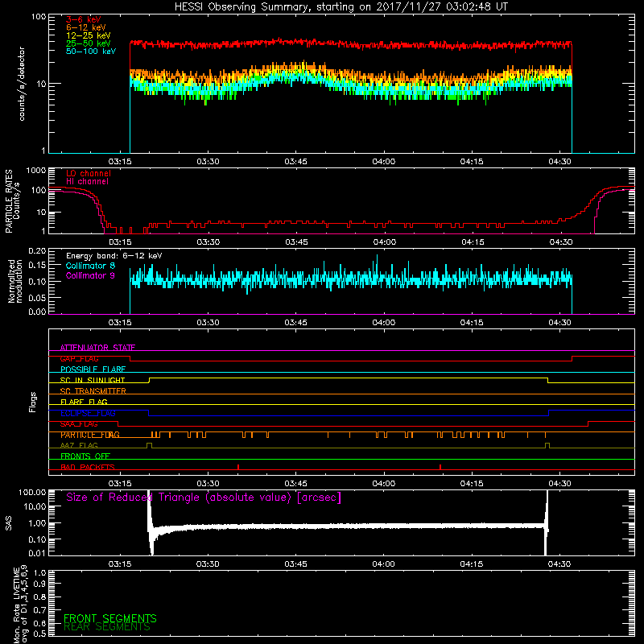Click the SAS axis label
The height and width of the screenshot is (644, 644).
[8, 523]
